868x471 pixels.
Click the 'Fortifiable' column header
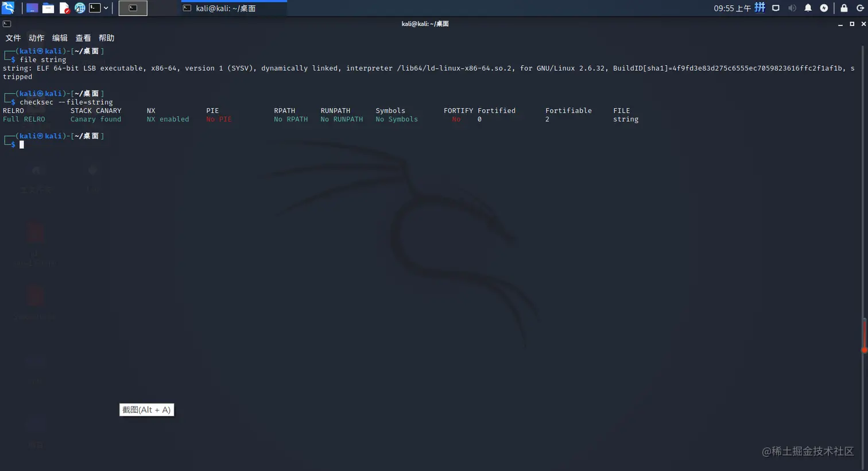(568, 111)
